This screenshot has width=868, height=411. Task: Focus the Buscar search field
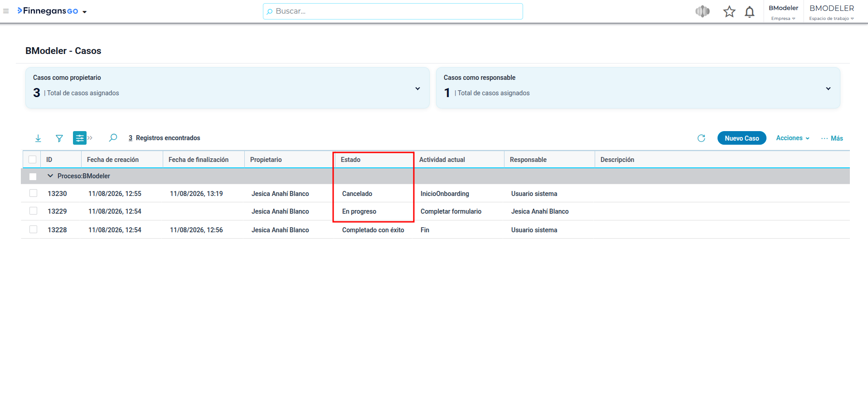coord(393,11)
